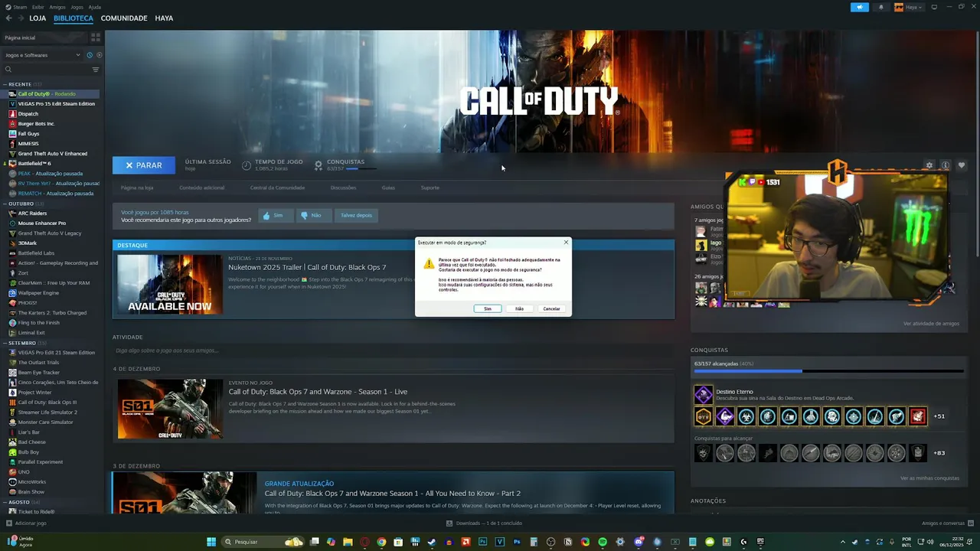The image size is (980, 551).
Task: Open the Haya account dropdown
Action: [x=909, y=7]
